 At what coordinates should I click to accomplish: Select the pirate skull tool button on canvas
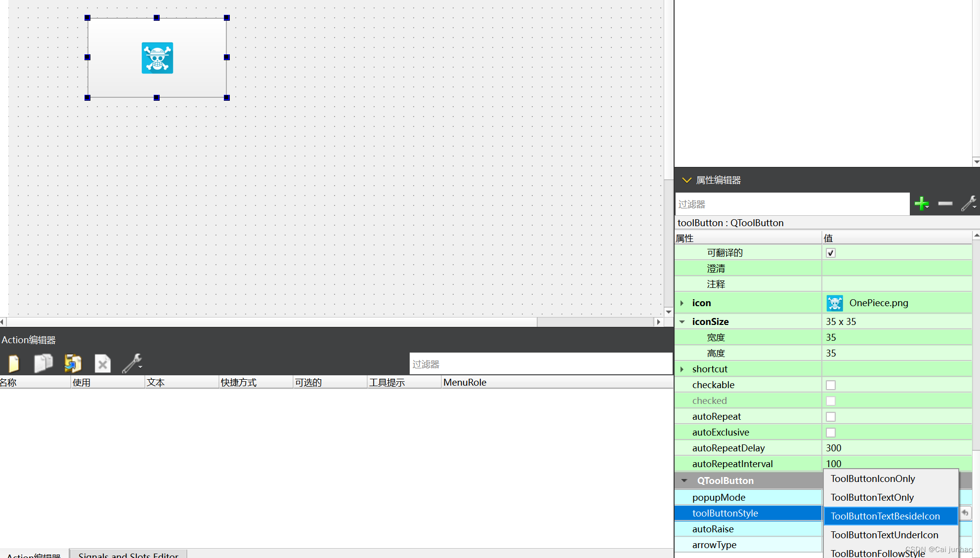157,58
